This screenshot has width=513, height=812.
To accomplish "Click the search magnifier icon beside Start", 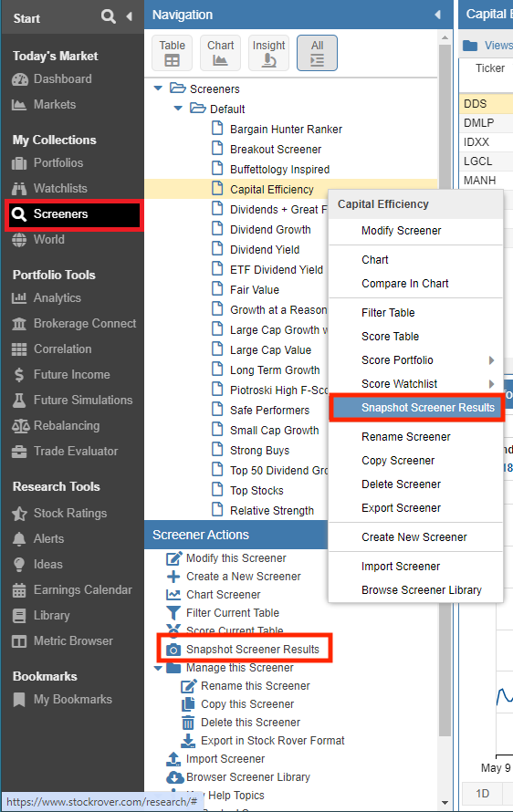I will (x=108, y=16).
